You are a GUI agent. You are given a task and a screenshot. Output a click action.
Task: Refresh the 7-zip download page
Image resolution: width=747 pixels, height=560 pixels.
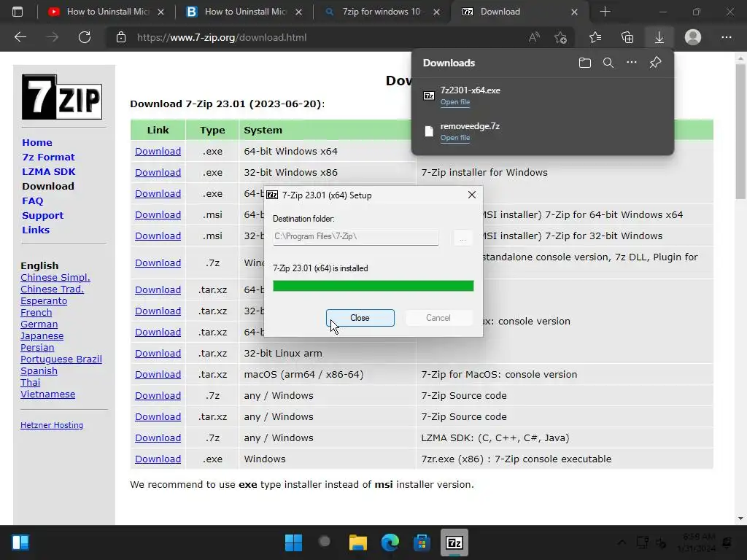pos(85,37)
